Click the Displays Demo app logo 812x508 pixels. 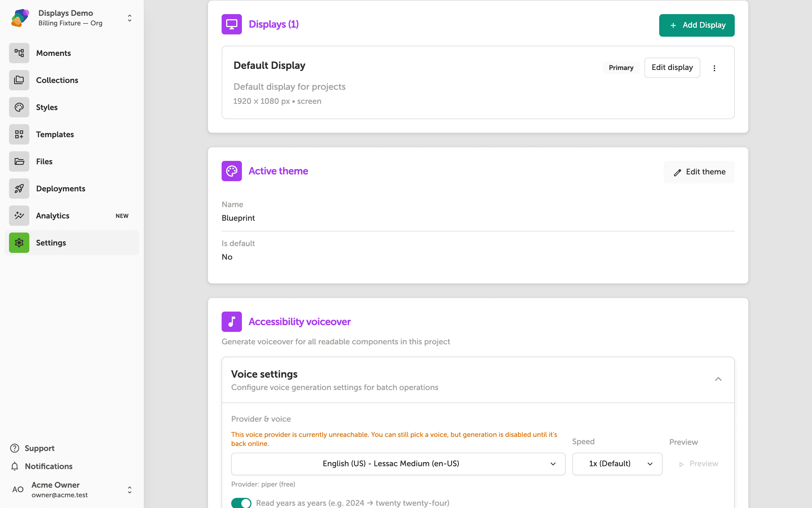tap(20, 18)
